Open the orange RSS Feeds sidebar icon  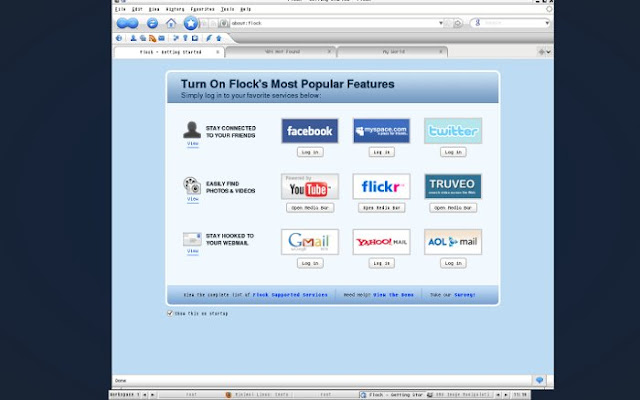(152, 38)
